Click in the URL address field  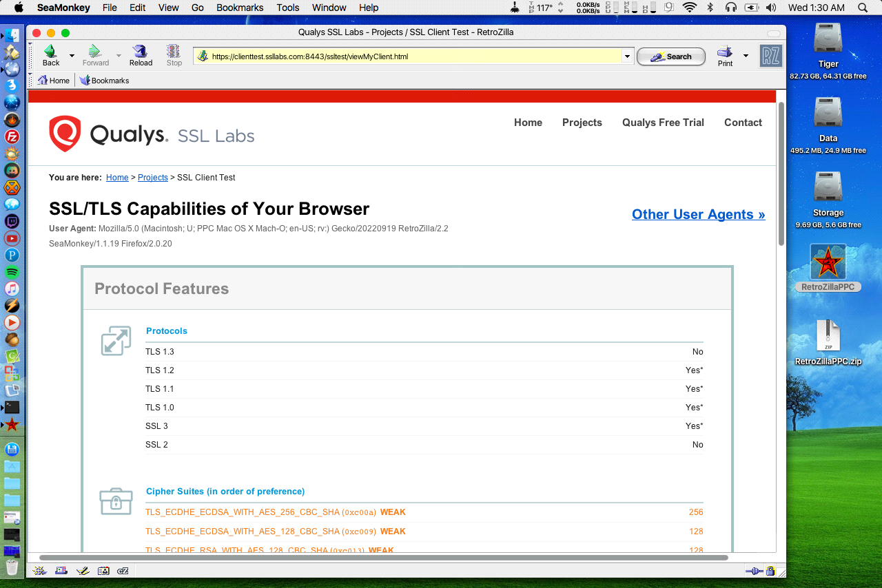413,56
